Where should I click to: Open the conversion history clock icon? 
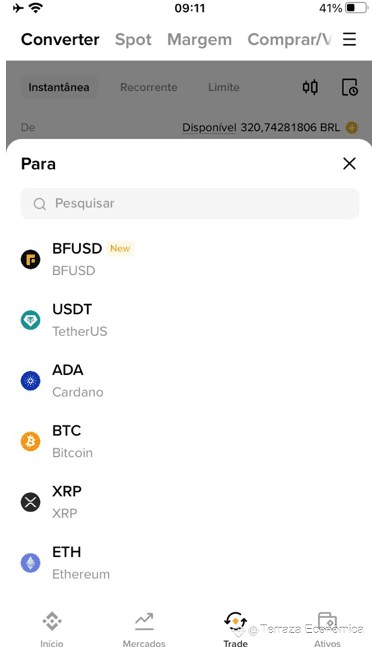350,87
